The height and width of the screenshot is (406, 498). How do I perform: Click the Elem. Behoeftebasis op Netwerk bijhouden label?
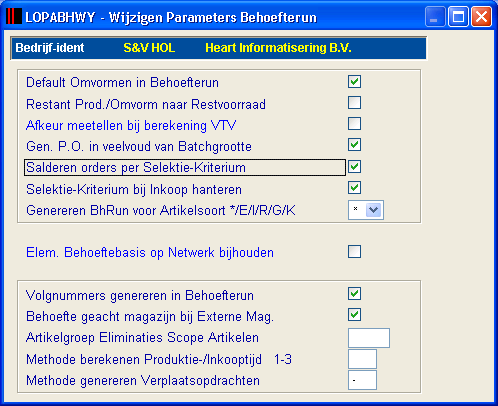click(x=150, y=253)
